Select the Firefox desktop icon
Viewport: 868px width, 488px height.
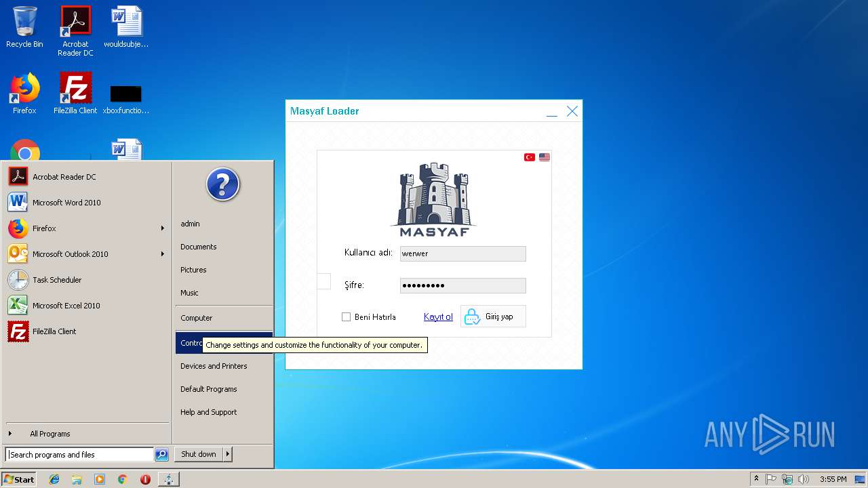click(24, 94)
